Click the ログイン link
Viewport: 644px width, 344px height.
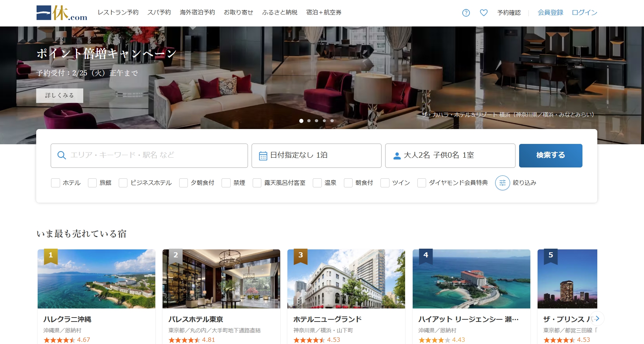pos(584,13)
